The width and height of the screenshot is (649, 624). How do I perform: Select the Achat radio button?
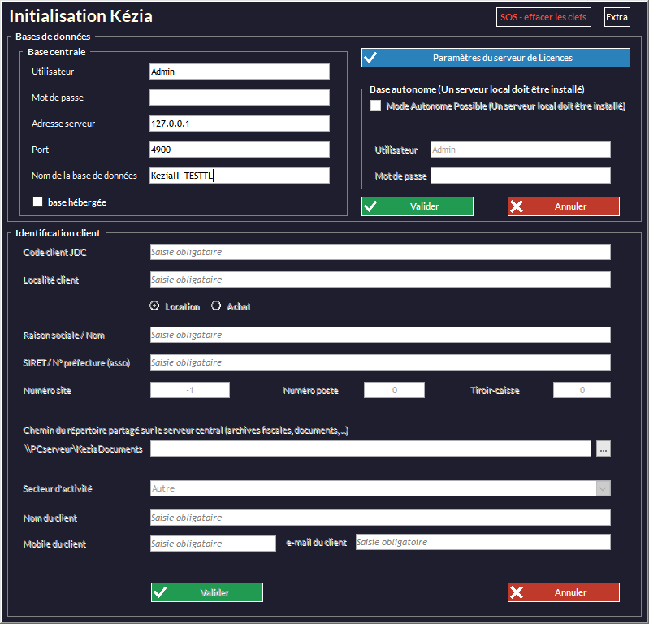(216, 306)
